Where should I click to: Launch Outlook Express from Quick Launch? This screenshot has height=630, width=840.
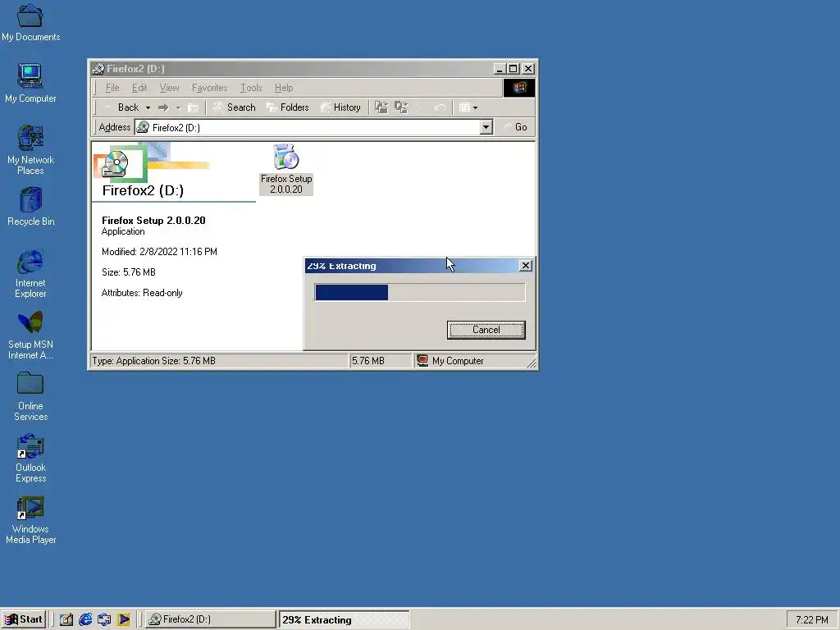click(104, 619)
